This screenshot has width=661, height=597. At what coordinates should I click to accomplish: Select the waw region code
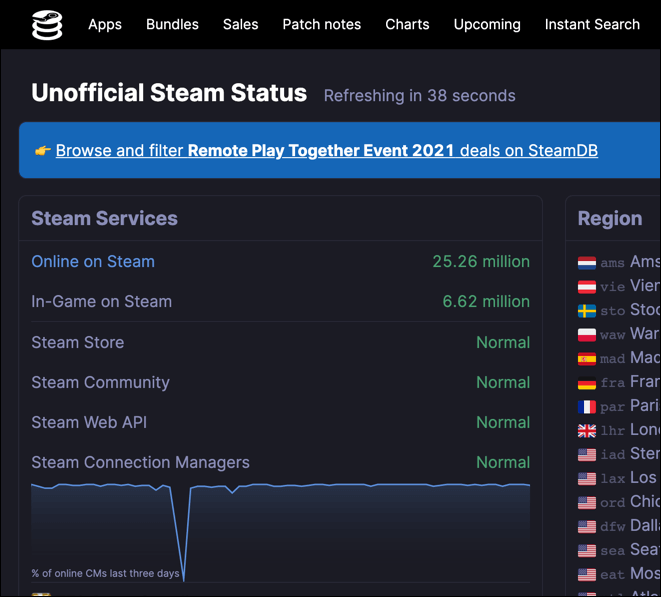point(613,335)
